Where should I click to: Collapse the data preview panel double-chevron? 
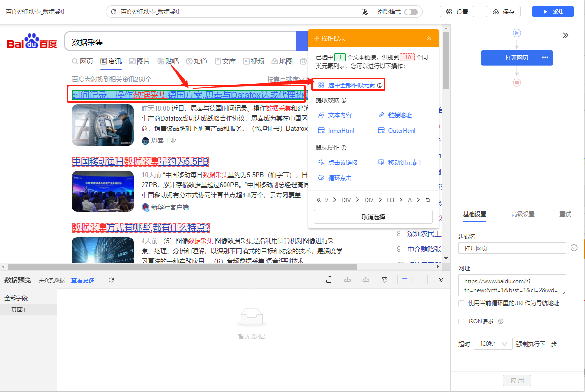pyautogui.click(x=441, y=280)
